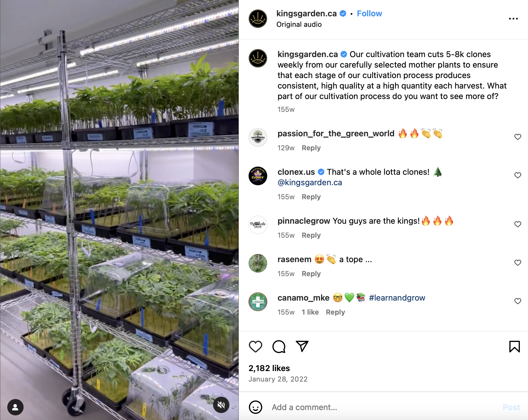Share post via paper plane icon

point(302,346)
